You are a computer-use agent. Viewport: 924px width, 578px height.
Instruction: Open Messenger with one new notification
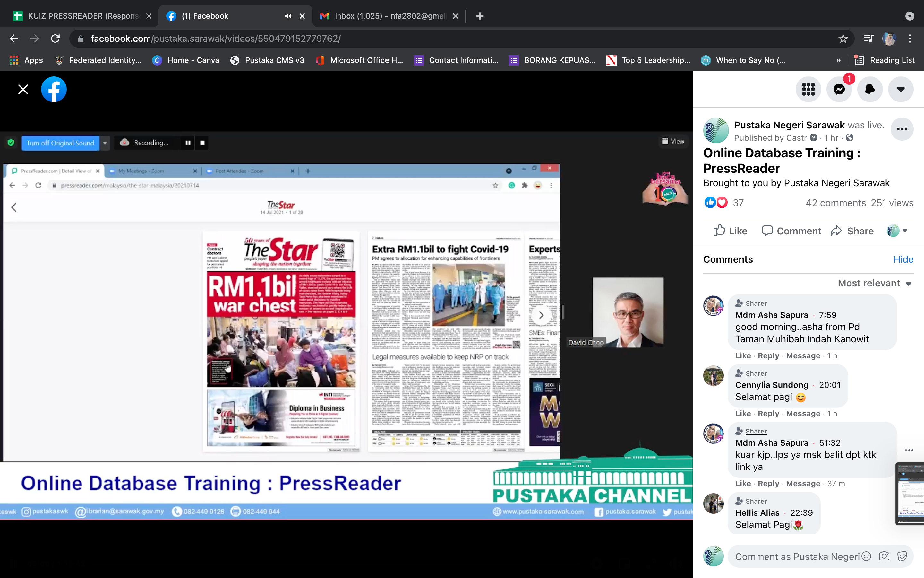point(839,89)
